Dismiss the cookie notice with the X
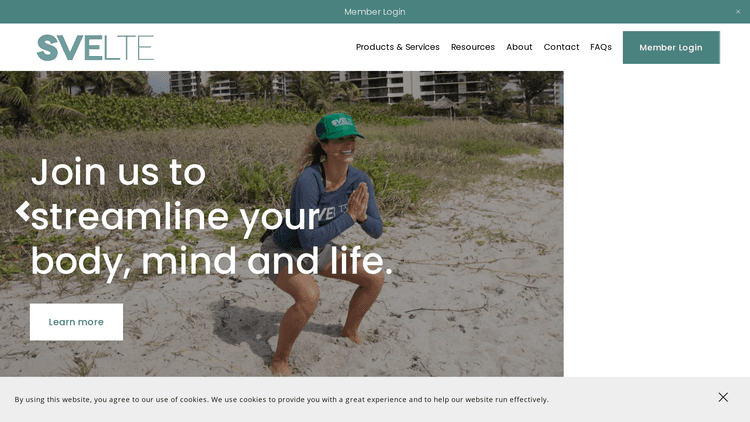This screenshot has height=422, width=750. [x=723, y=397]
